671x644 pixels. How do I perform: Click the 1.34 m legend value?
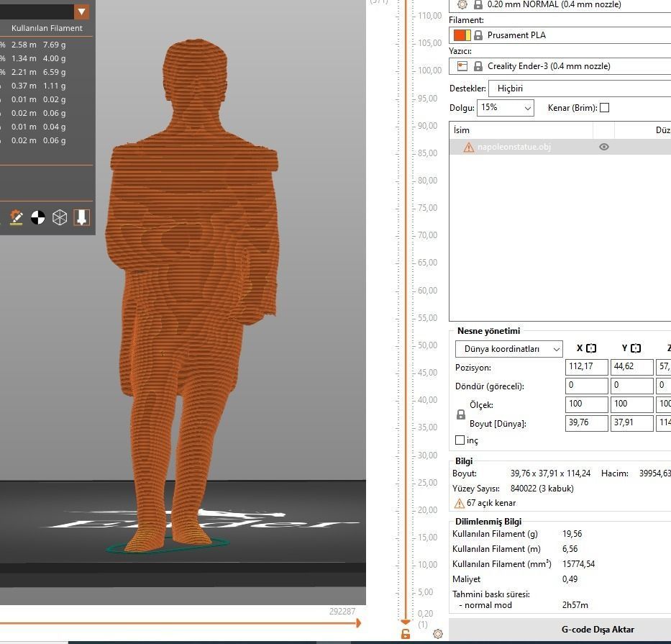click(x=24, y=58)
